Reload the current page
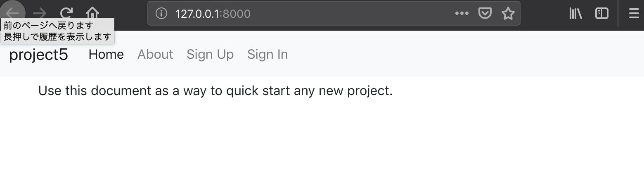 (x=66, y=13)
